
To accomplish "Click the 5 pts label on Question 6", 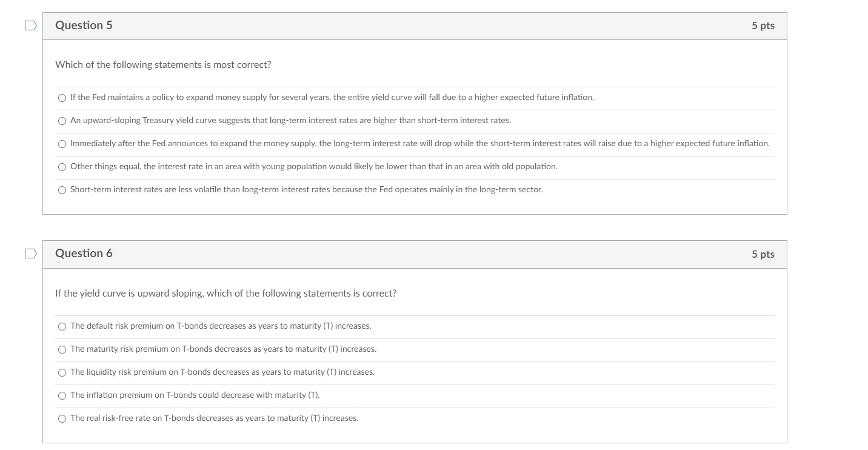I will pyautogui.click(x=763, y=254).
